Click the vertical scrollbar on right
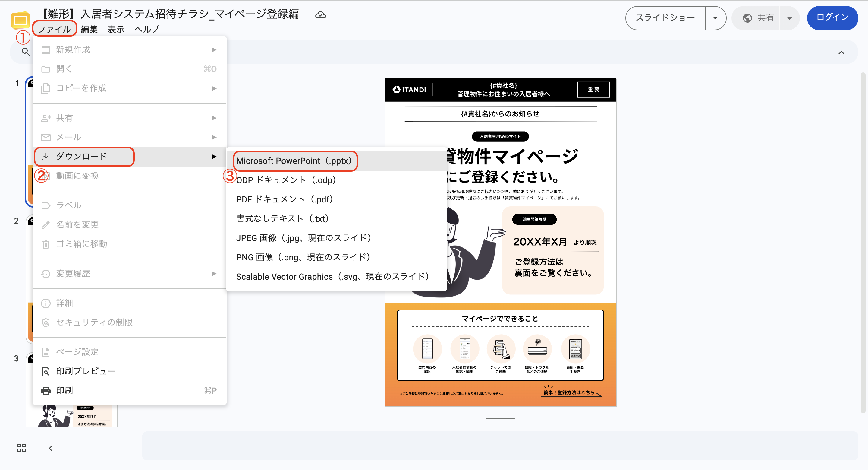Image resolution: width=868 pixels, height=470 pixels. [863, 243]
